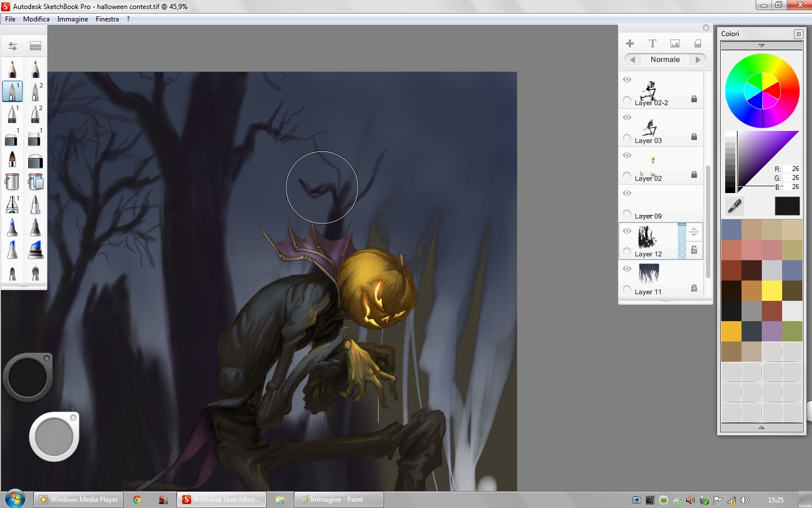The image size is (812, 508).
Task: Click the current color preview box
Action: coord(787,206)
